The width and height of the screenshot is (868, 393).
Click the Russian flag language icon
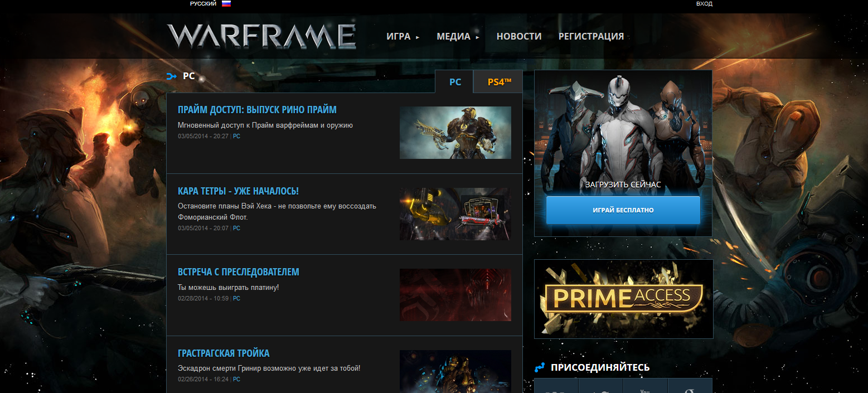click(x=226, y=3)
